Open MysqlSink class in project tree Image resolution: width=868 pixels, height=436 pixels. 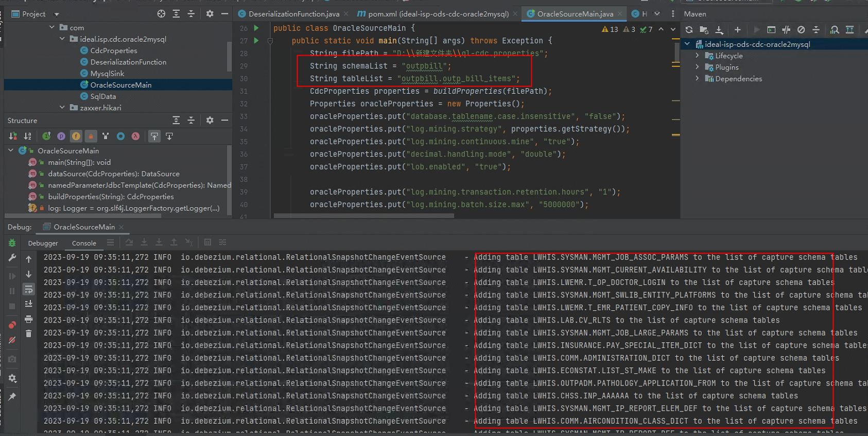107,74
